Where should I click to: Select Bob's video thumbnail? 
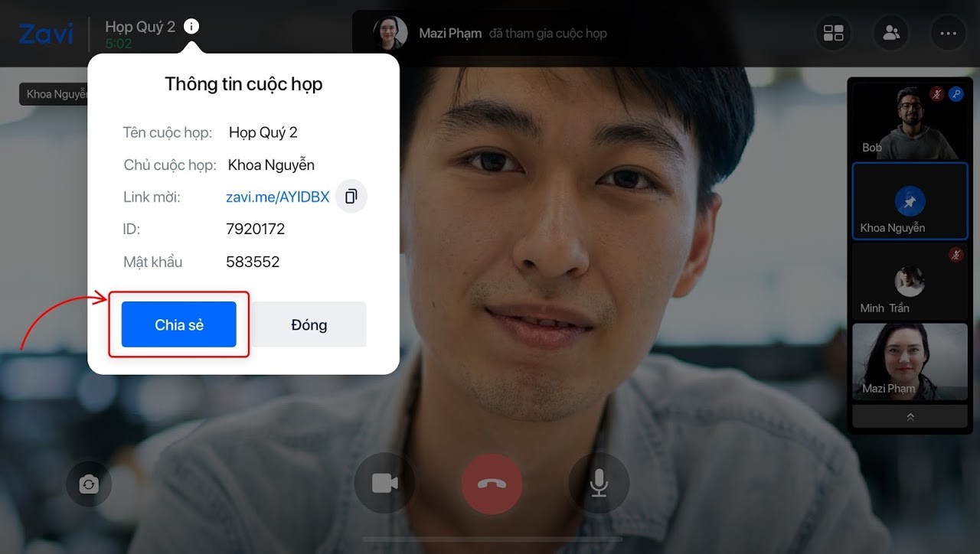[909, 121]
